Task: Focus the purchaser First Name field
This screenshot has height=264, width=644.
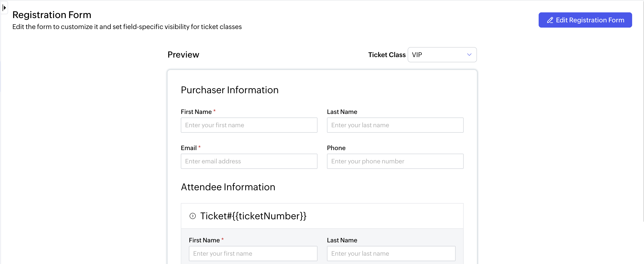Action: click(x=249, y=125)
